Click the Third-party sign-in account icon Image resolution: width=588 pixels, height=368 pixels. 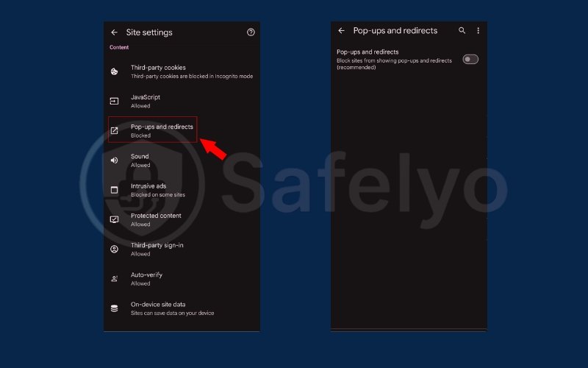tap(115, 249)
